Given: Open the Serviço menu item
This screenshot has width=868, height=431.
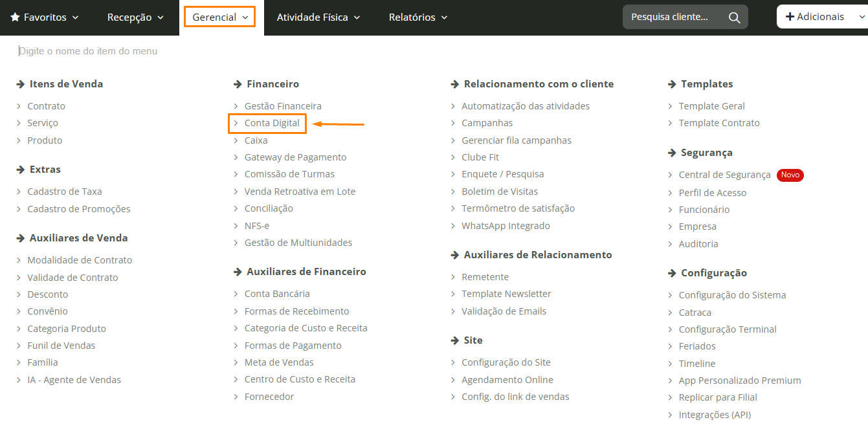Looking at the screenshot, I should pos(43,123).
